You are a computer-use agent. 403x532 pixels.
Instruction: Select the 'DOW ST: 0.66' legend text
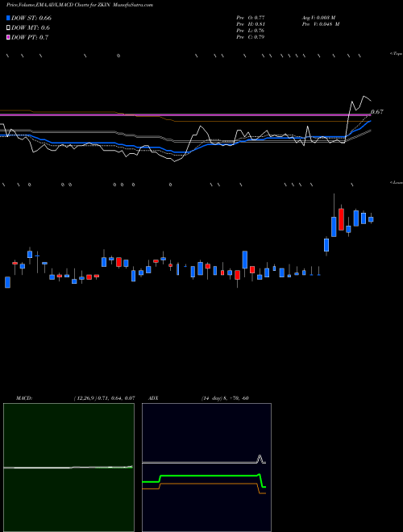pyautogui.click(x=31, y=18)
